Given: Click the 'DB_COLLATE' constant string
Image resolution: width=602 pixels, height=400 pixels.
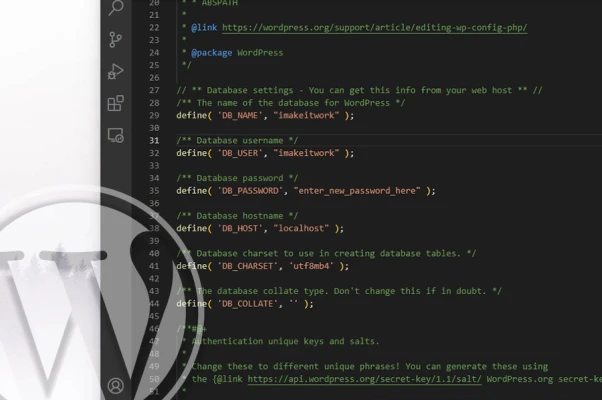Looking at the screenshot, I should tap(248, 304).
